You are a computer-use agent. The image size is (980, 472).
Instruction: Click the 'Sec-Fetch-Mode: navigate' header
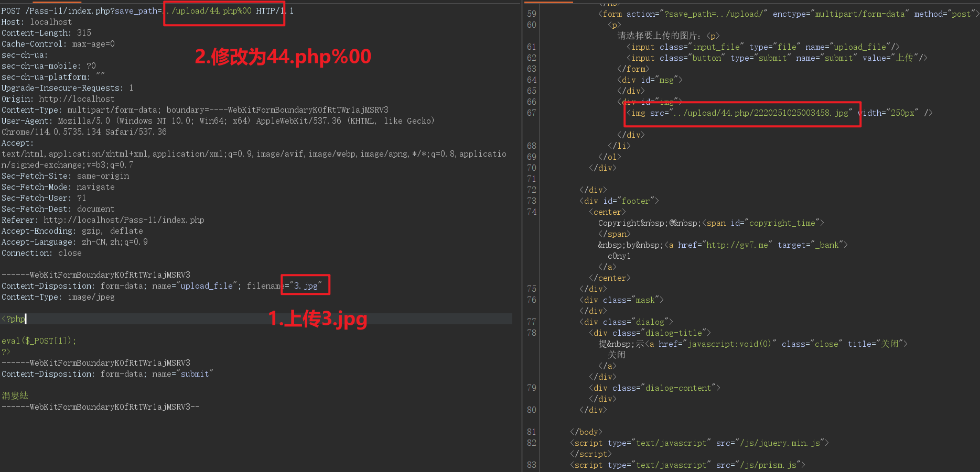pyautogui.click(x=58, y=186)
